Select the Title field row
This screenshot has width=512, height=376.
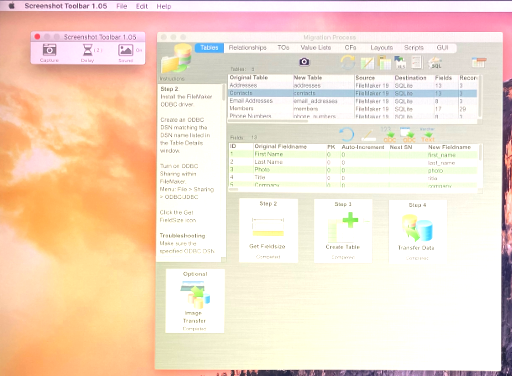(x=354, y=177)
